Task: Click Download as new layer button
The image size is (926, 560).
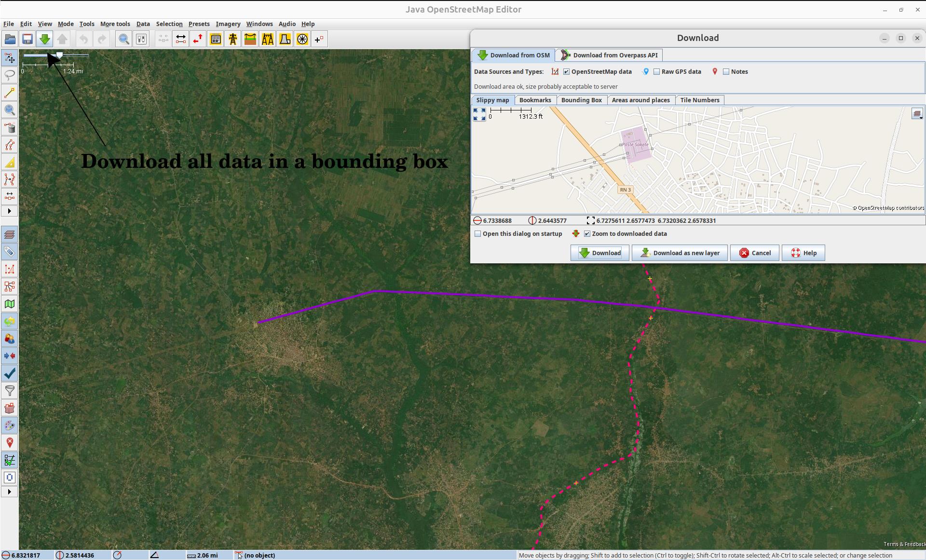Action: (x=680, y=253)
